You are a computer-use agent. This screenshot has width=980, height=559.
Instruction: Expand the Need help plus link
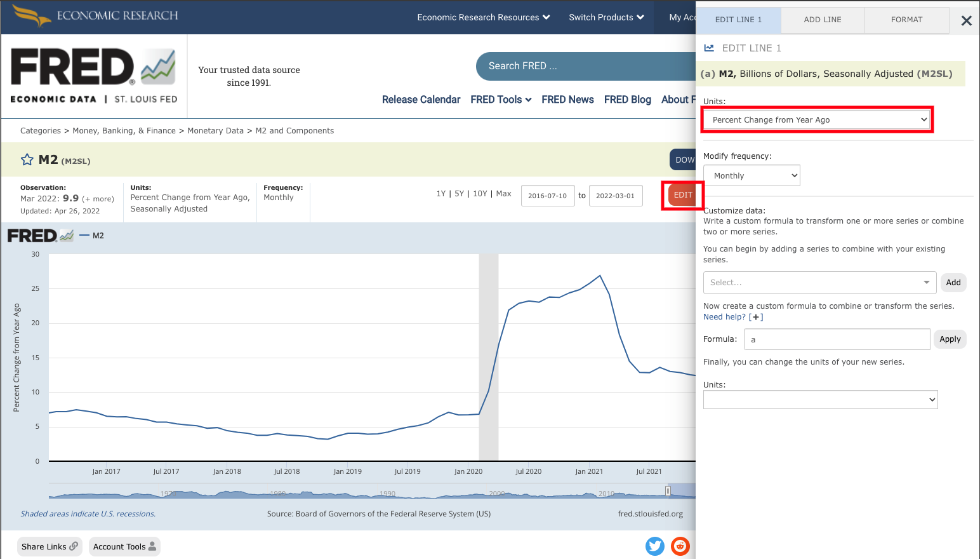(x=733, y=317)
